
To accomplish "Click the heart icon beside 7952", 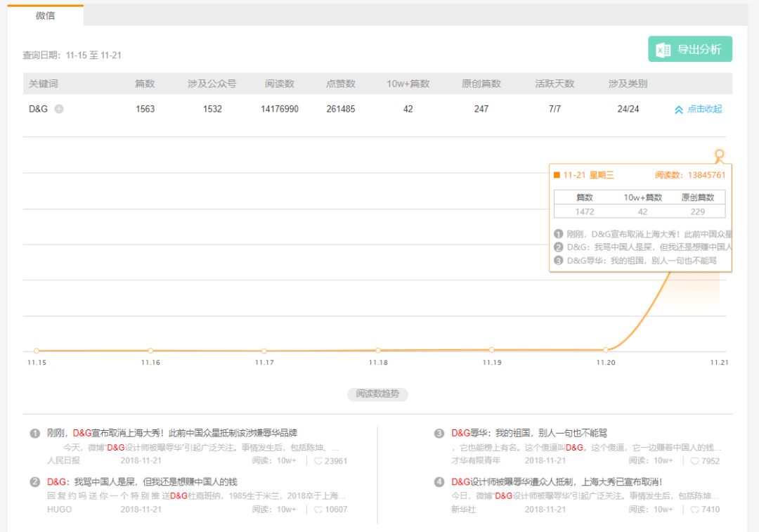I will point(694,461).
